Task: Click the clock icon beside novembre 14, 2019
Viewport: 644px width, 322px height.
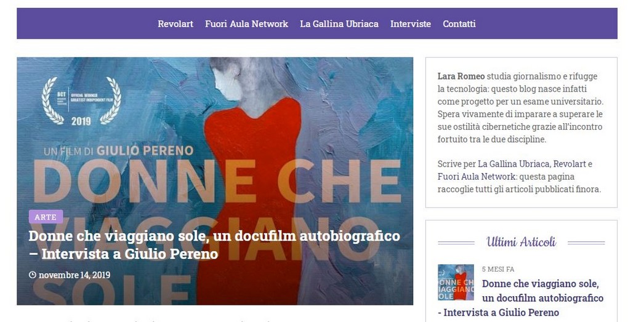Action: (x=33, y=275)
